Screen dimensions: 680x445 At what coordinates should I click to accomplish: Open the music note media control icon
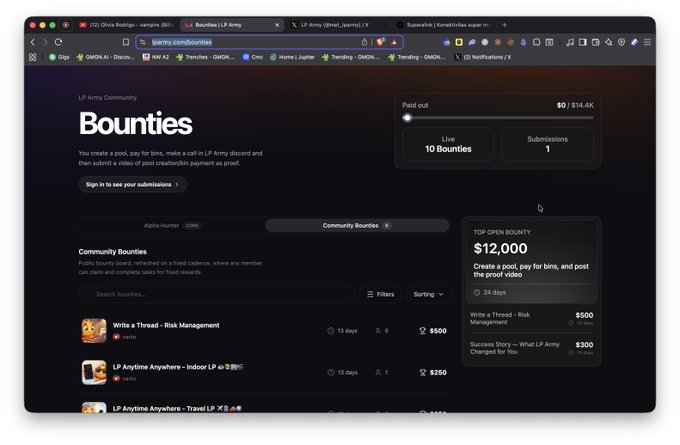[570, 42]
